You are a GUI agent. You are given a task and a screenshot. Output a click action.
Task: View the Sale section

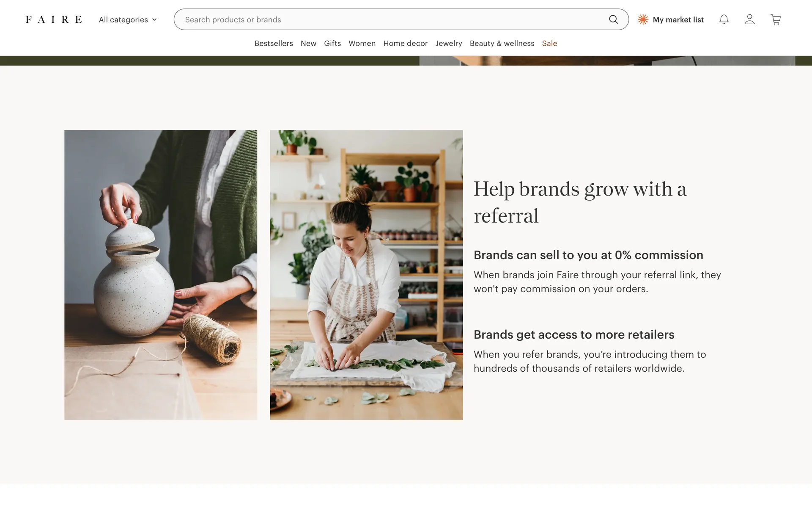click(x=549, y=43)
